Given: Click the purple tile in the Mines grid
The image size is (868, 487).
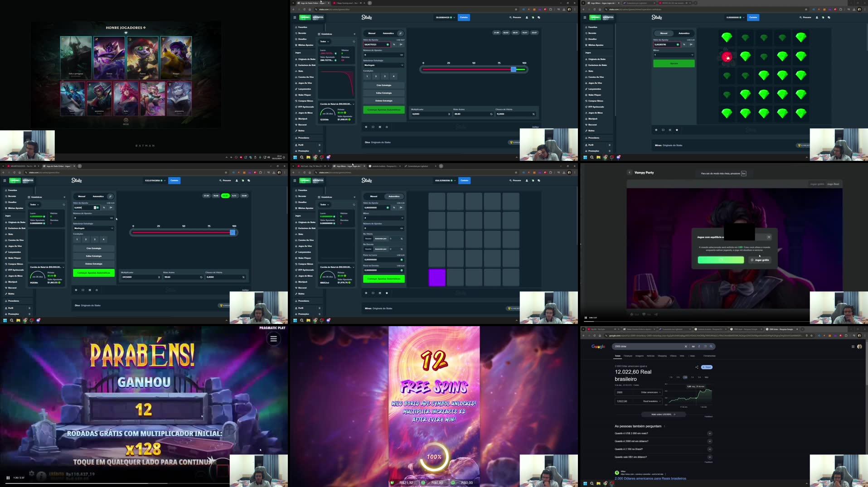Looking at the screenshot, I should [x=437, y=278].
